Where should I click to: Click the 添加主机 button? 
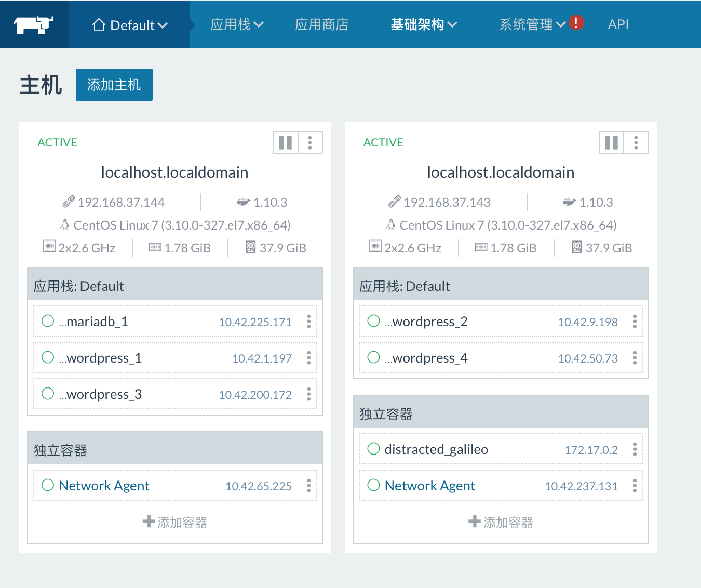[114, 85]
